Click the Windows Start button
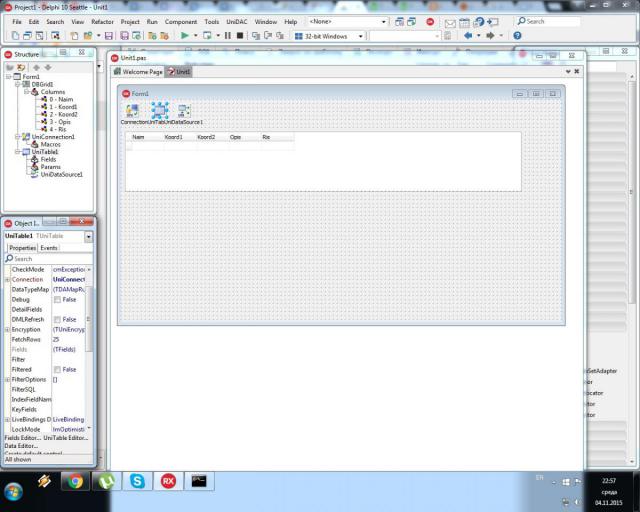The image size is (640, 512). (x=13, y=491)
